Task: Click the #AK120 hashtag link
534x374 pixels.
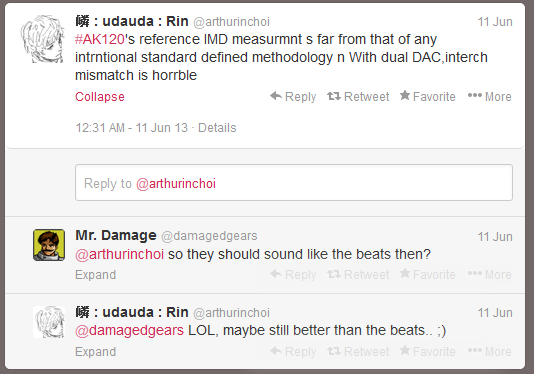Action: (99, 39)
